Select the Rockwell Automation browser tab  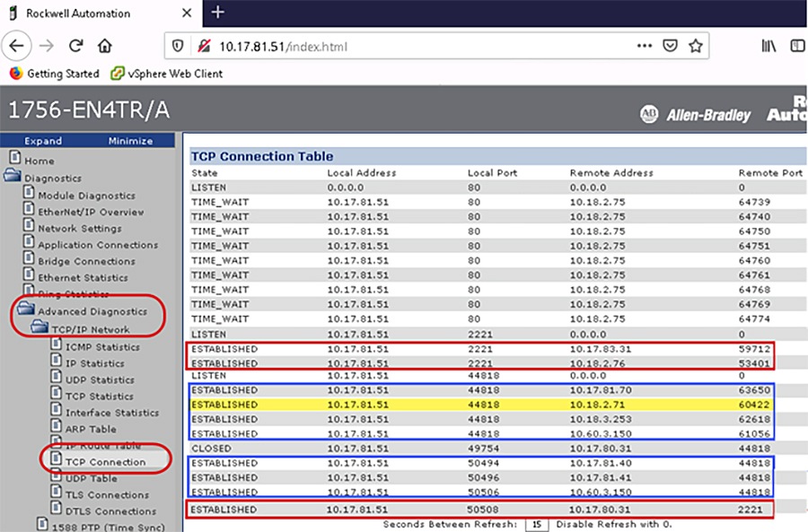tap(101, 13)
